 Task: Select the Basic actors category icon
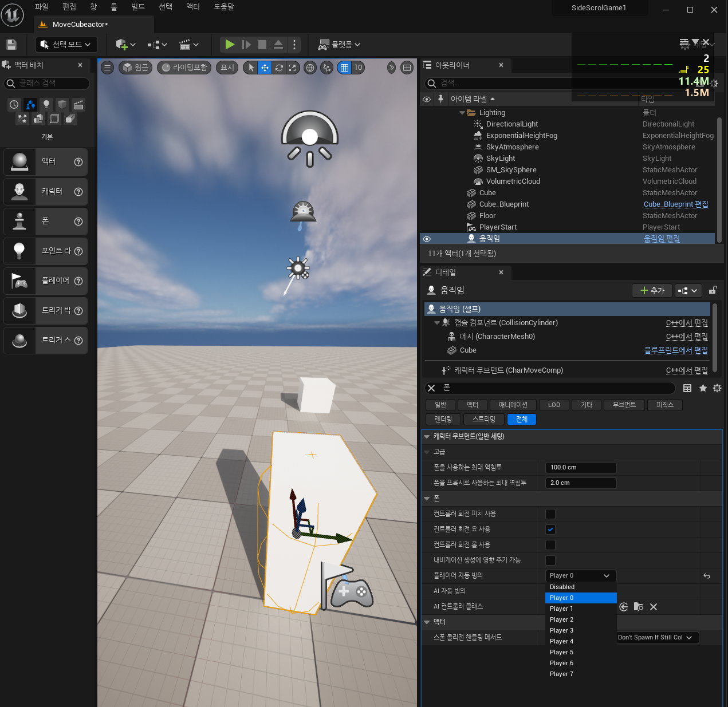coord(30,105)
